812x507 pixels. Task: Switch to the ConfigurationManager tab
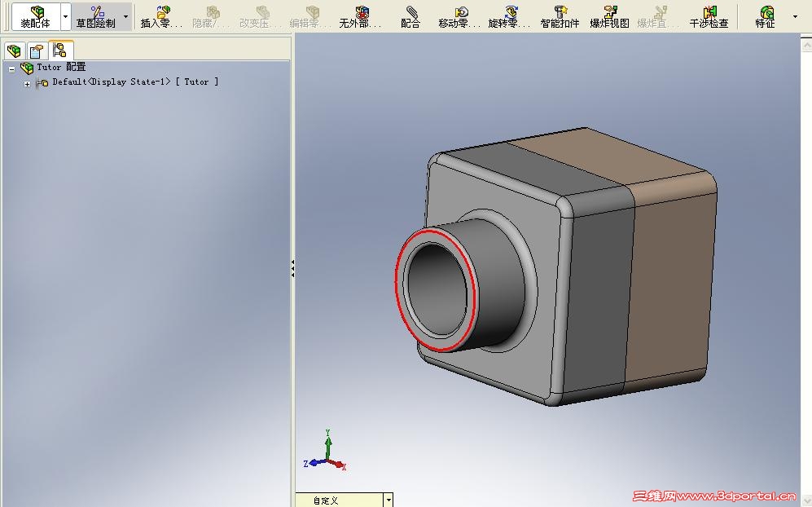pyautogui.click(x=60, y=51)
